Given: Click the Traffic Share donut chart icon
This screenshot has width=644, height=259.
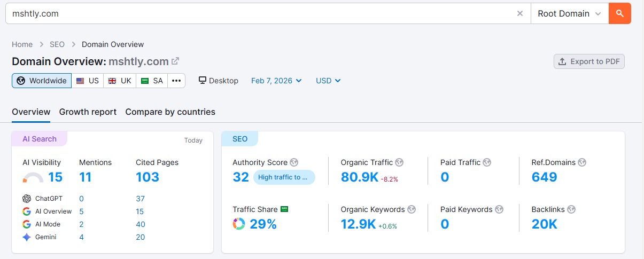Looking at the screenshot, I should (239, 224).
